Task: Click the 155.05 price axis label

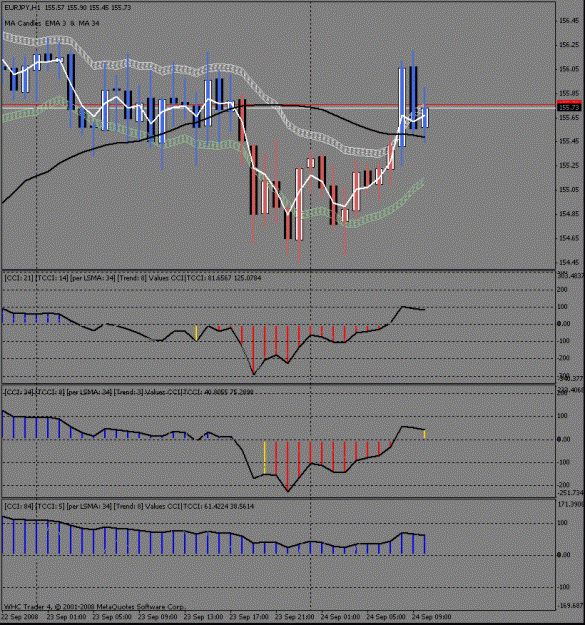Action: [x=569, y=190]
